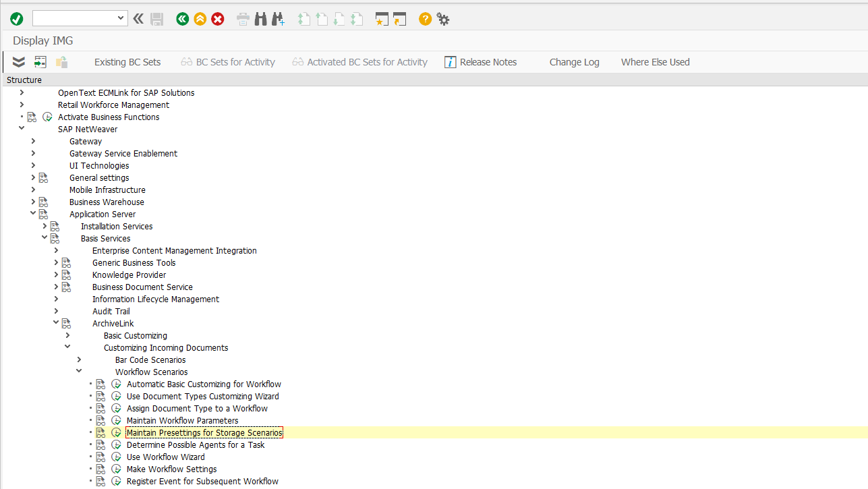Image resolution: width=868 pixels, height=489 pixels.
Task: Execute Maintain Workflow Parameters activity icon
Action: point(116,421)
